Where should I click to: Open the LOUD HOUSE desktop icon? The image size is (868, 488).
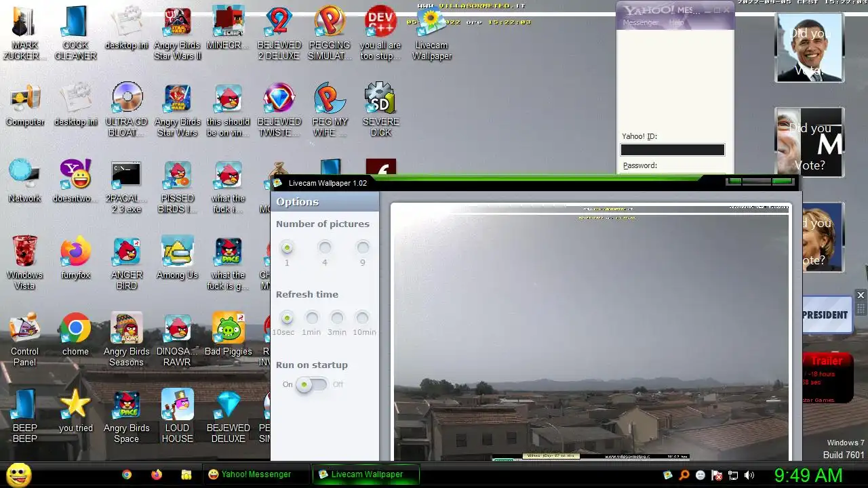point(177,415)
